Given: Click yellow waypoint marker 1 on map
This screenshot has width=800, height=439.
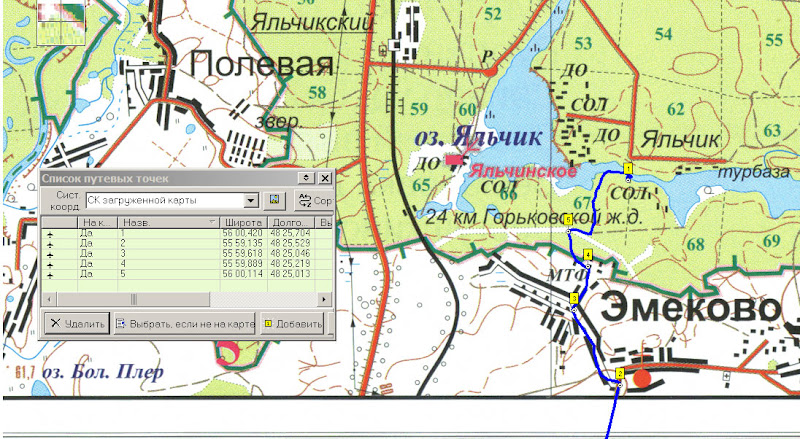Looking at the screenshot, I should (x=629, y=168).
